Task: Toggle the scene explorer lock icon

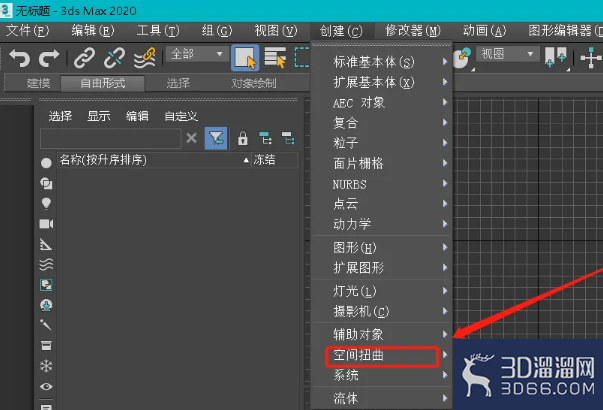Action: click(x=243, y=138)
